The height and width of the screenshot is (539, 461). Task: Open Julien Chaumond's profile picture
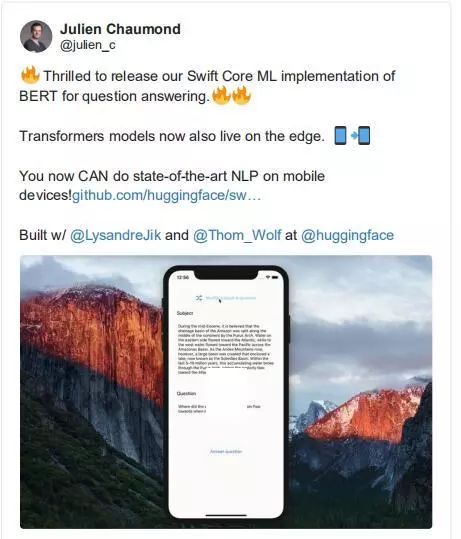[x=36, y=36]
